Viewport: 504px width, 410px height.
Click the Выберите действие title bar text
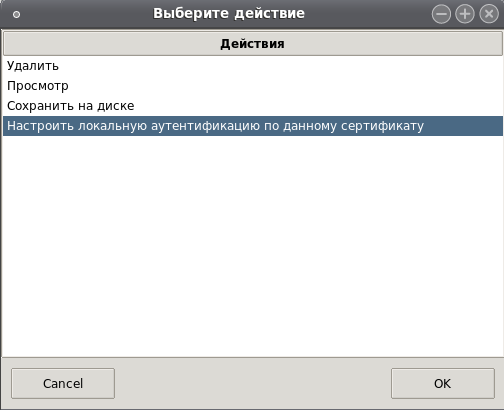point(229,14)
